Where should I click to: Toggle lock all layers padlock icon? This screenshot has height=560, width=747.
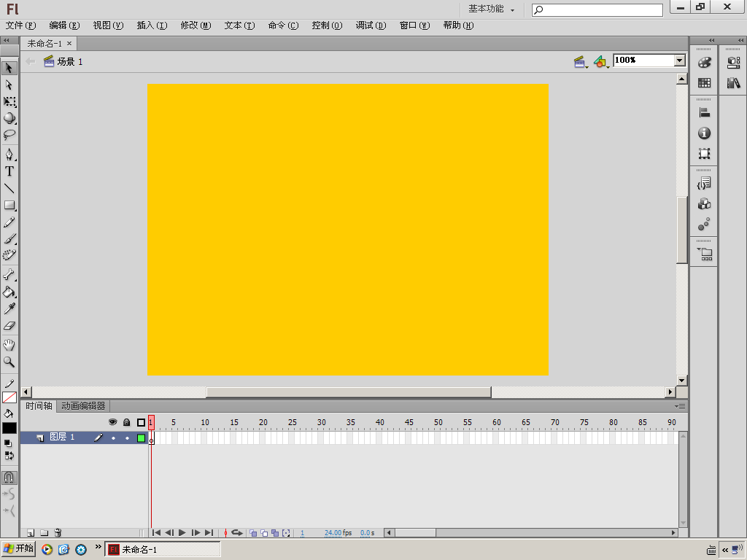coord(127,422)
